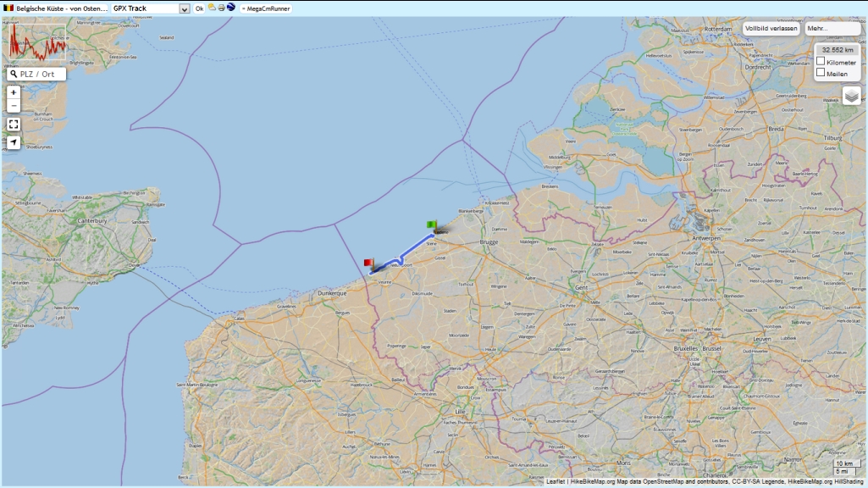Click the locate-me arrow icon
This screenshot has width=868, height=488.
(x=14, y=142)
